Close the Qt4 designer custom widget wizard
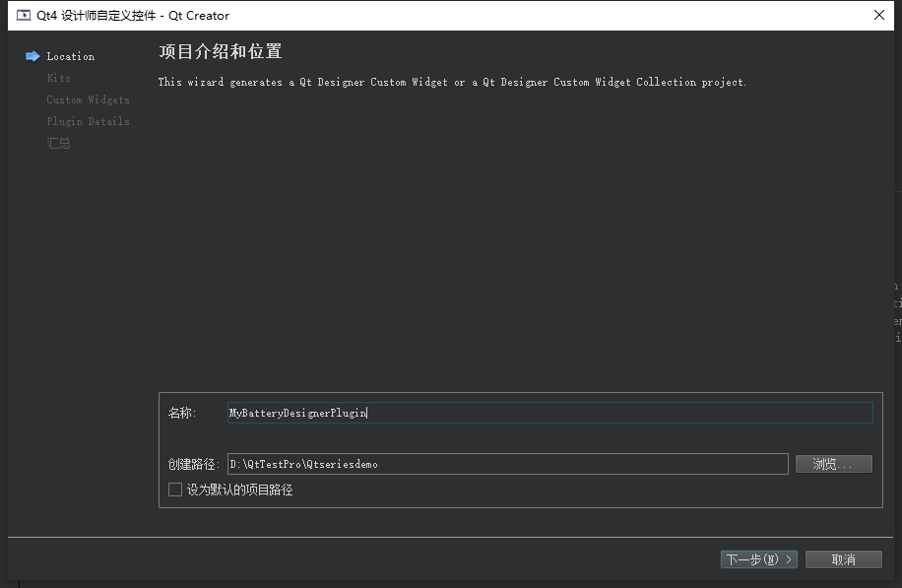 coord(879,15)
